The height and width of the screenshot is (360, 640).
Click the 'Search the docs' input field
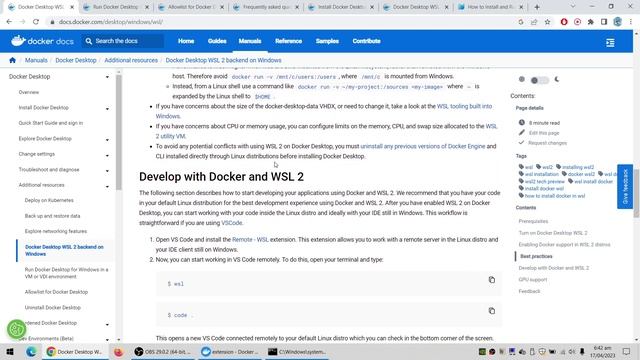(122, 41)
